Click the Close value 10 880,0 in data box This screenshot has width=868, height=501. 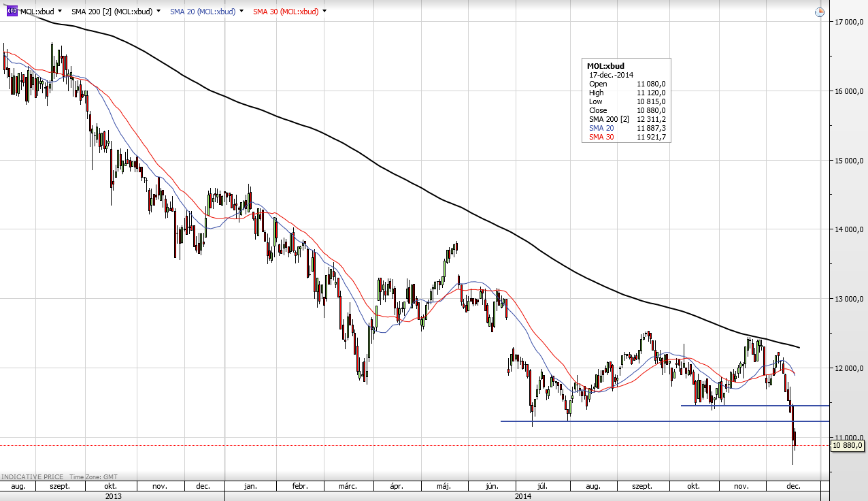pyautogui.click(x=651, y=110)
